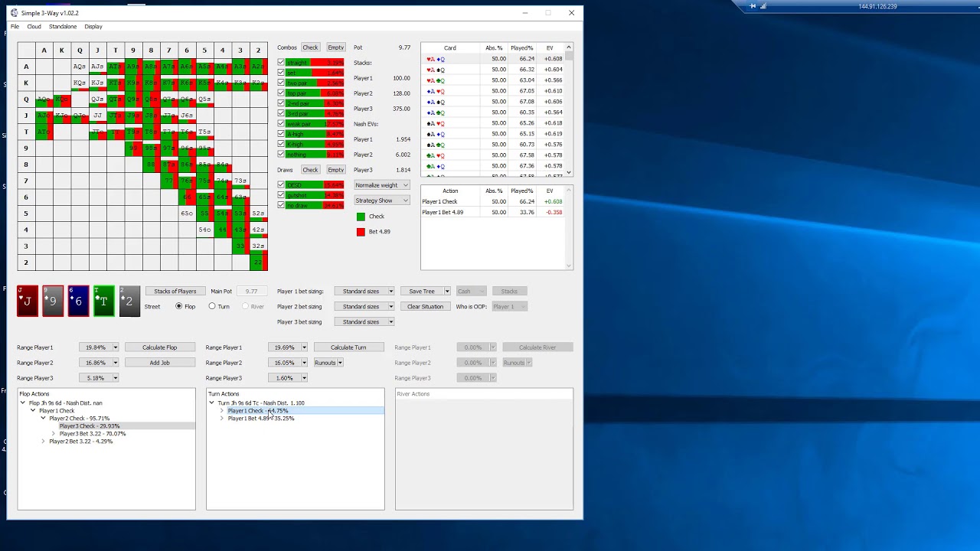Collapse the Turn Jh 9s 6d Tc node
Viewport: 980px width, 551px height.
point(212,403)
